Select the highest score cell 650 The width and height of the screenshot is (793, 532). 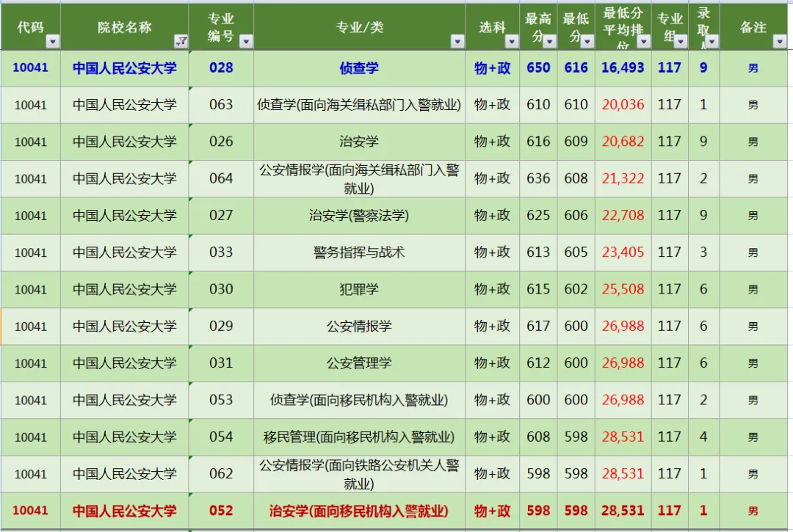538,68
